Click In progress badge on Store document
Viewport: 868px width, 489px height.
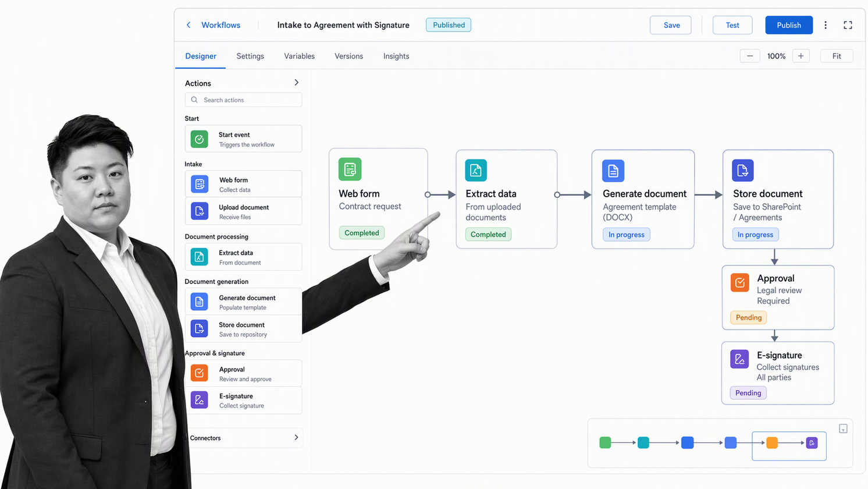click(x=755, y=235)
